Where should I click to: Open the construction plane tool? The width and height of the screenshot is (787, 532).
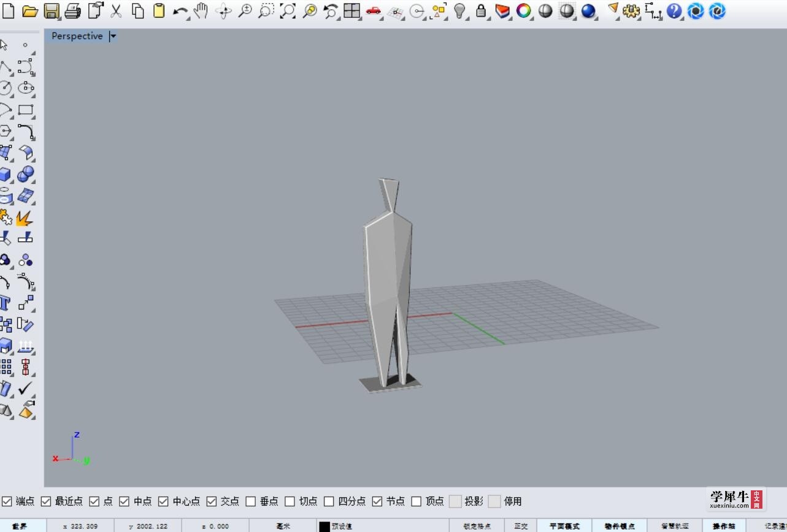click(396, 11)
